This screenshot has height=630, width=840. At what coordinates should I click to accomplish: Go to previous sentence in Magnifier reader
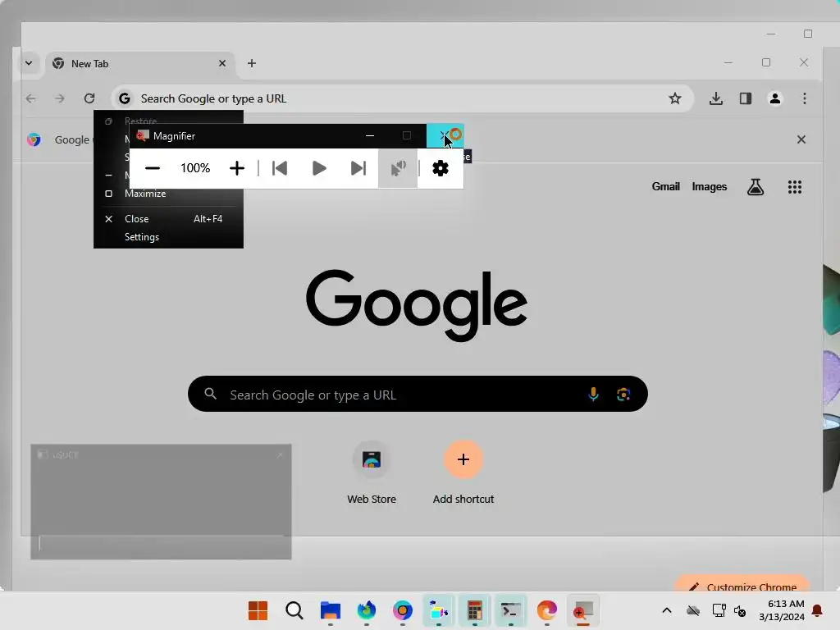coord(280,168)
